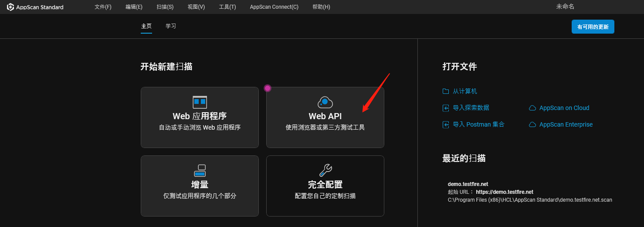Click the 打开文件 heading
Screen dimensions: 644x227
point(460,67)
